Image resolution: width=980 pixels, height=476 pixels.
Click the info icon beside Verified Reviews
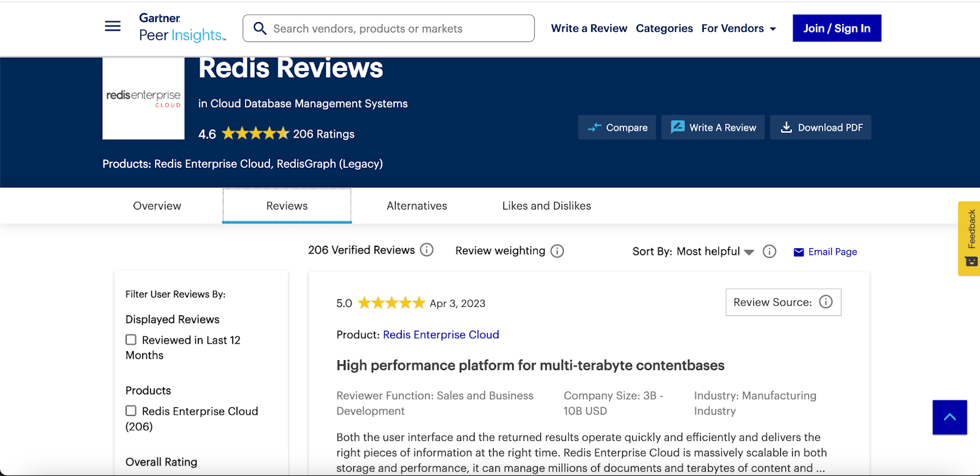[x=427, y=250]
